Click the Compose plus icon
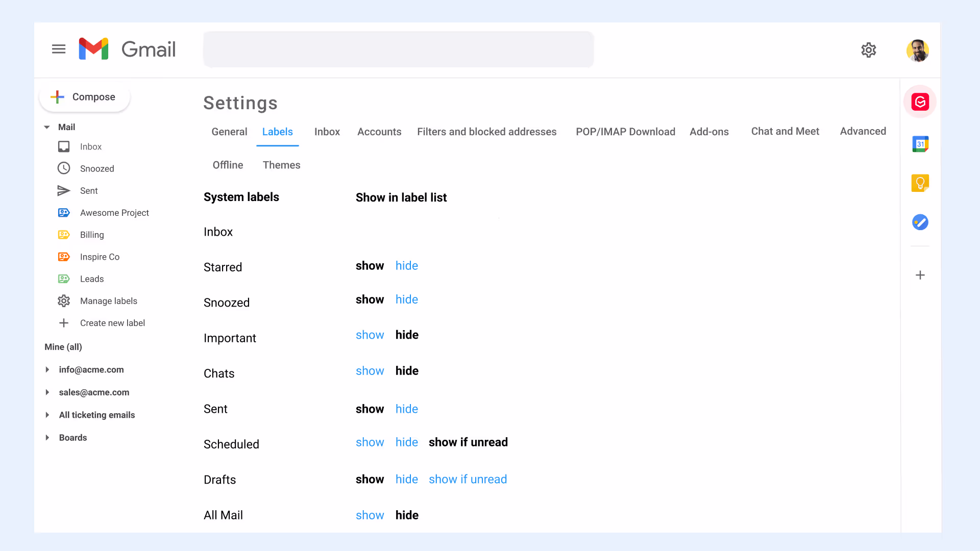Viewport: 980px width, 551px height. [57, 97]
